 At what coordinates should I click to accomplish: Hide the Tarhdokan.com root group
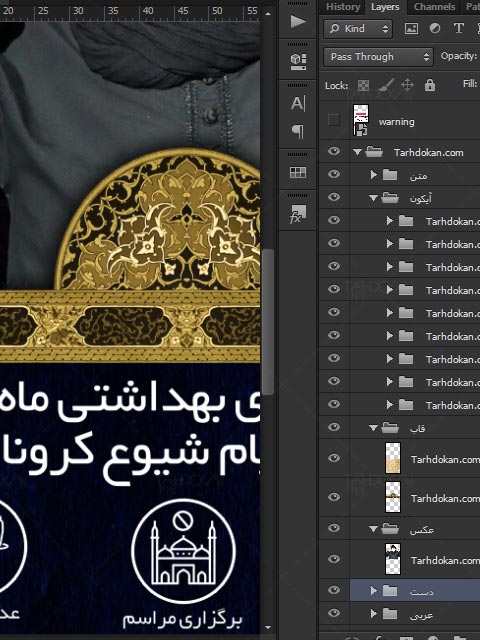tap(334, 151)
